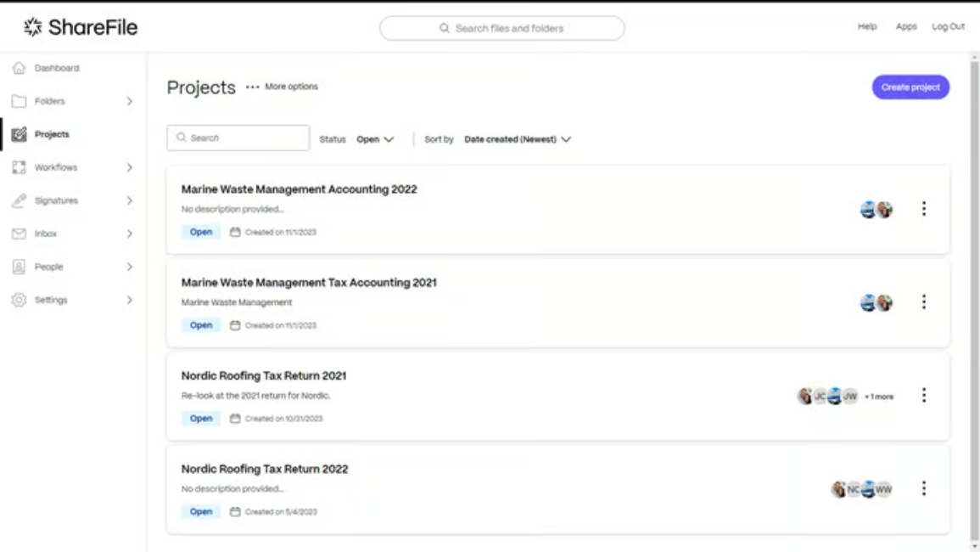980x552 pixels.
Task: Open the Status Open dropdown
Action: pos(375,139)
